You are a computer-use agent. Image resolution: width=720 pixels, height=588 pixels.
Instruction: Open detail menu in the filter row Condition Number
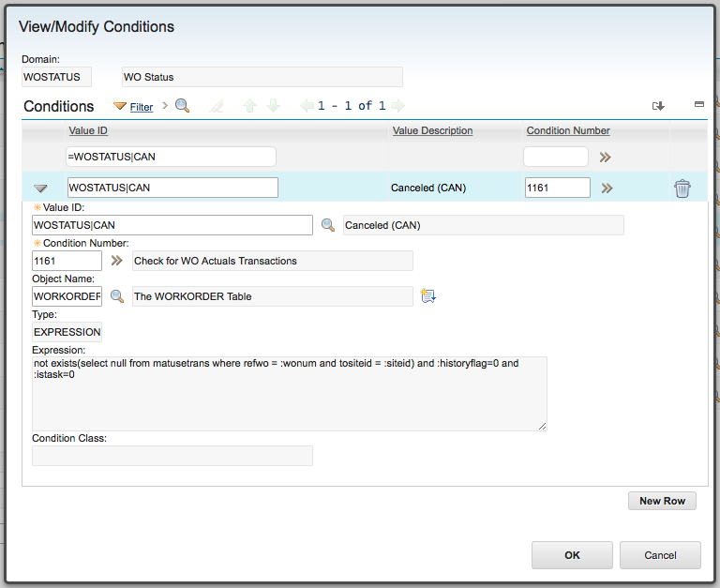pyautogui.click(x=606, y=158)
